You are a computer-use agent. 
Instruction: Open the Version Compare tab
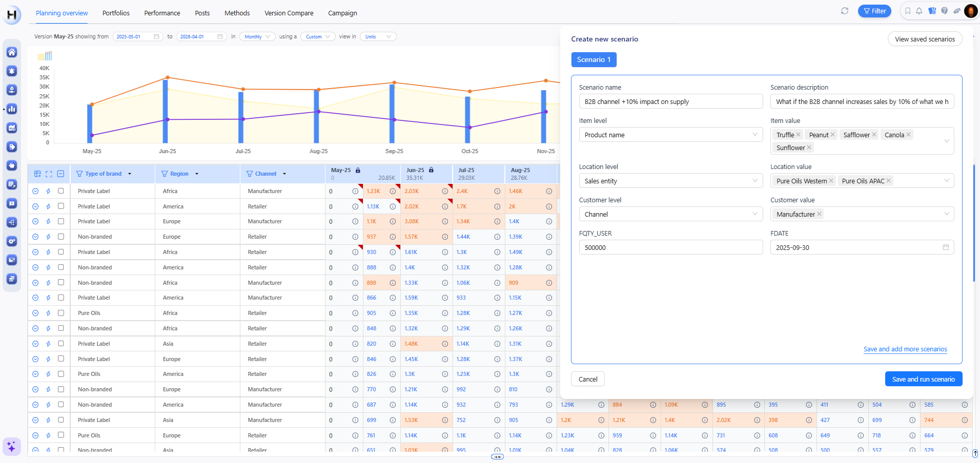pos(289,13)
